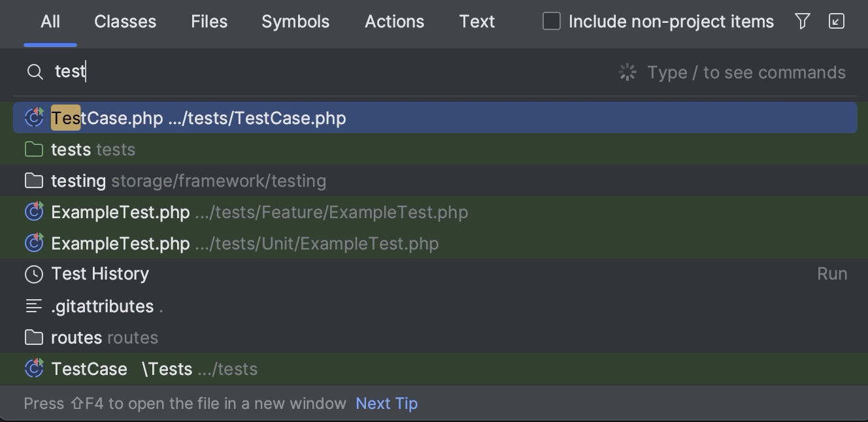Select the Text search tab
The image size is (868, 422).
click(x=476, y=21)
